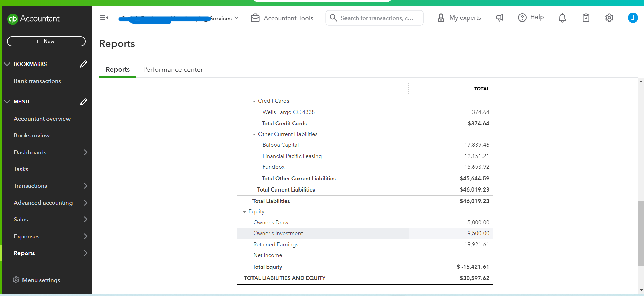This screenshot has height=296, width=644.
Task: Click the New button
Action: pos(46,41)
